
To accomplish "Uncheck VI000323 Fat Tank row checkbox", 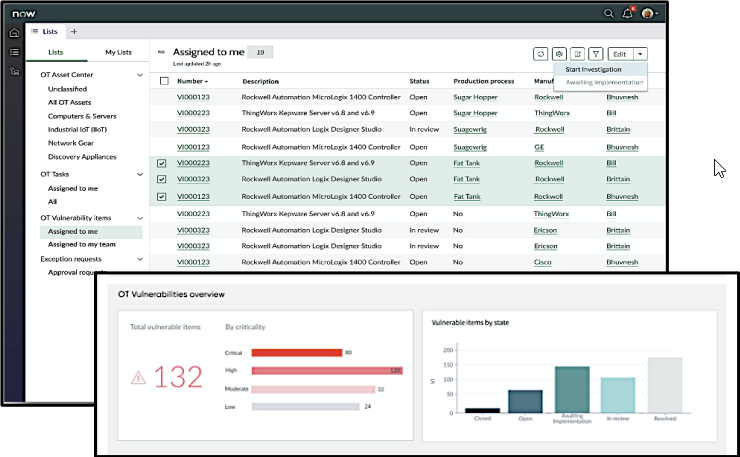I will pyautogui.click(x=161, y=179).
